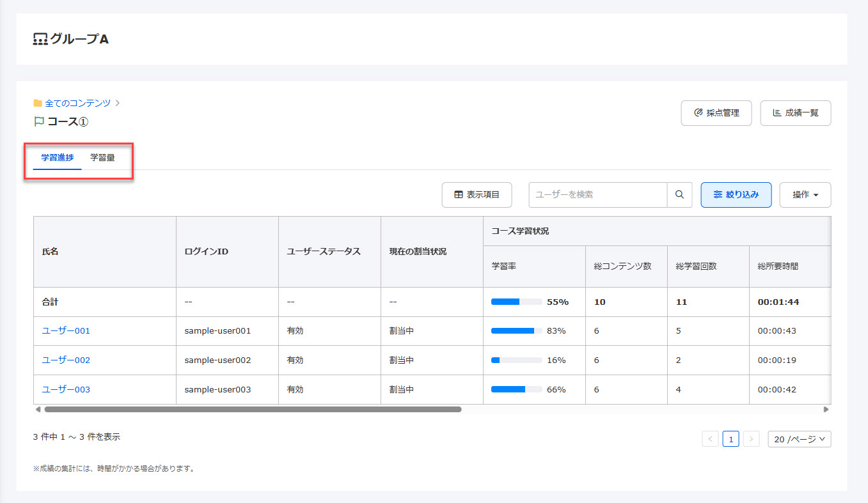Click the 00:00:42 time cell

[790, 390]
